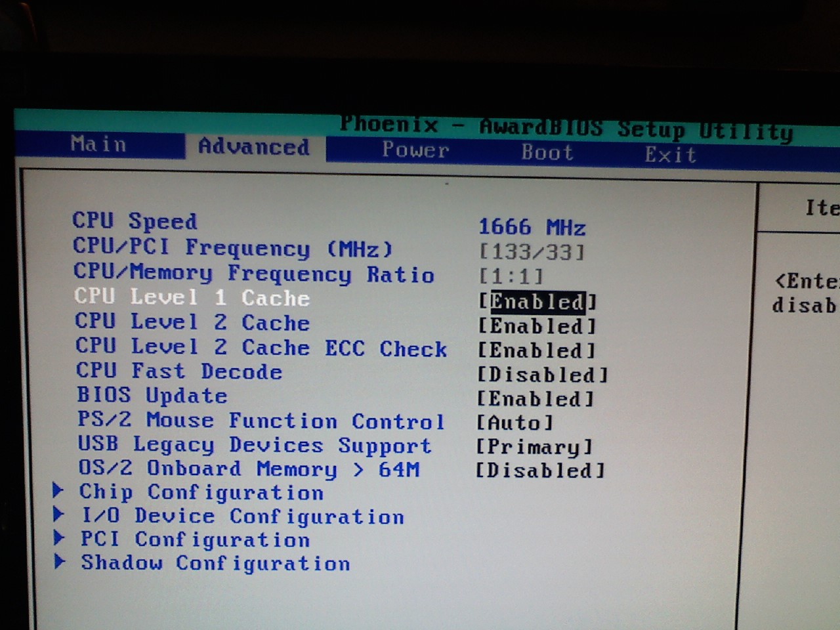
Task: Expand the Shadow Configuration arrow
Action: click(60, 561)
